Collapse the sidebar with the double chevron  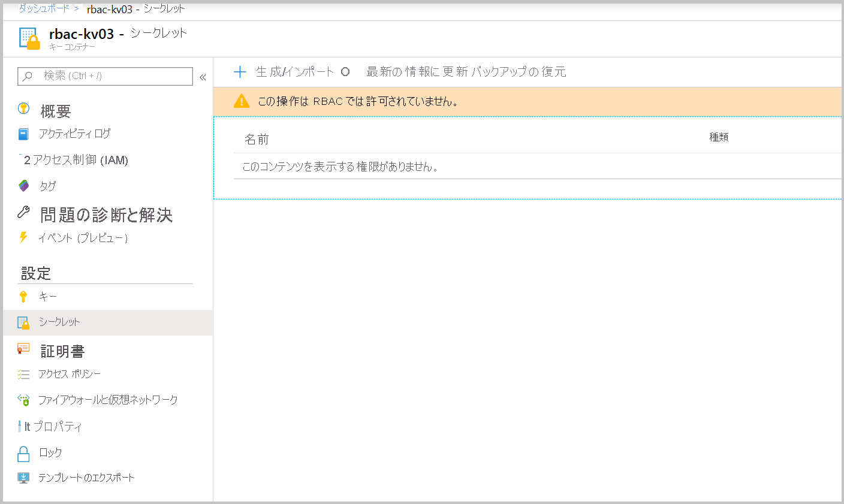[203, 77]
